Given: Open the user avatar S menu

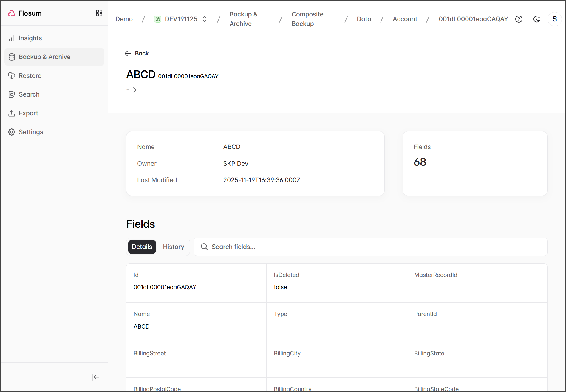Looking at the screenshot, I should point(554,19).
